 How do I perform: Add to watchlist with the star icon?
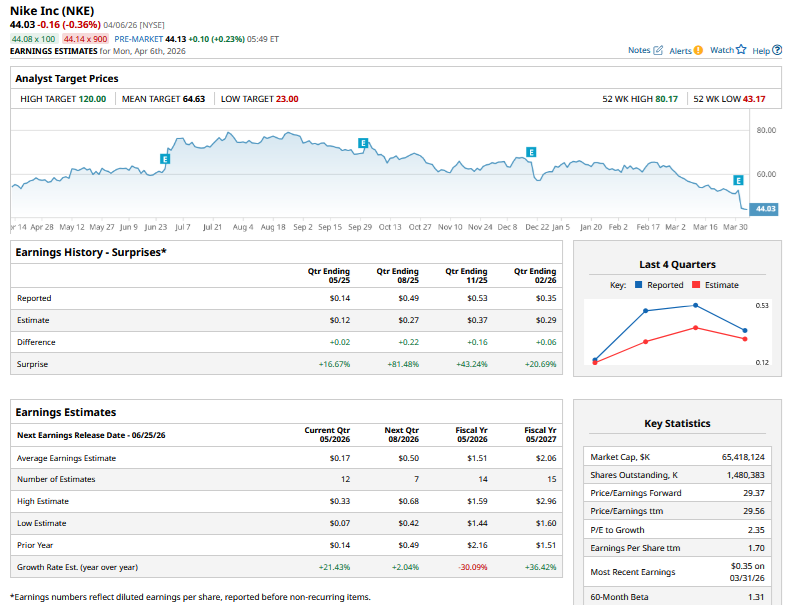(x=741, y=50)
